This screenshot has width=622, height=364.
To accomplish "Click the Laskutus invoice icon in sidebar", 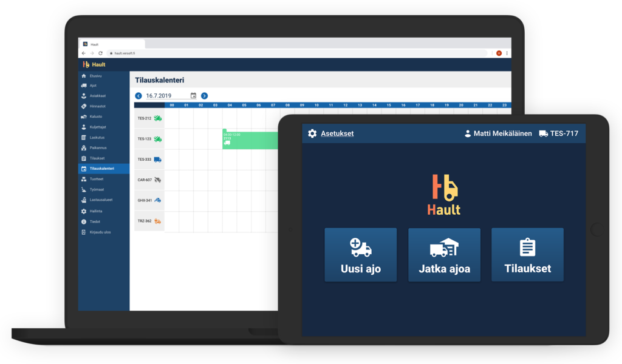I will coord(84,138).
